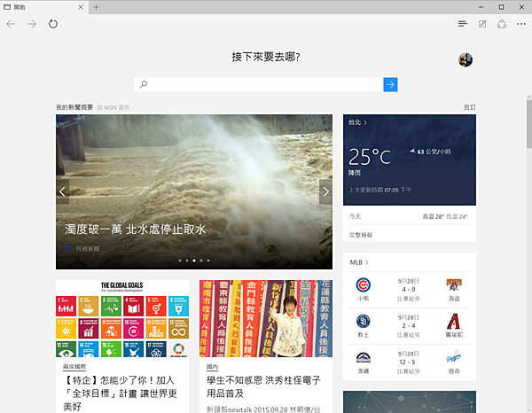The image size is (532, 413).
Task: Click the 國內 category label
Action: (213, 367)
